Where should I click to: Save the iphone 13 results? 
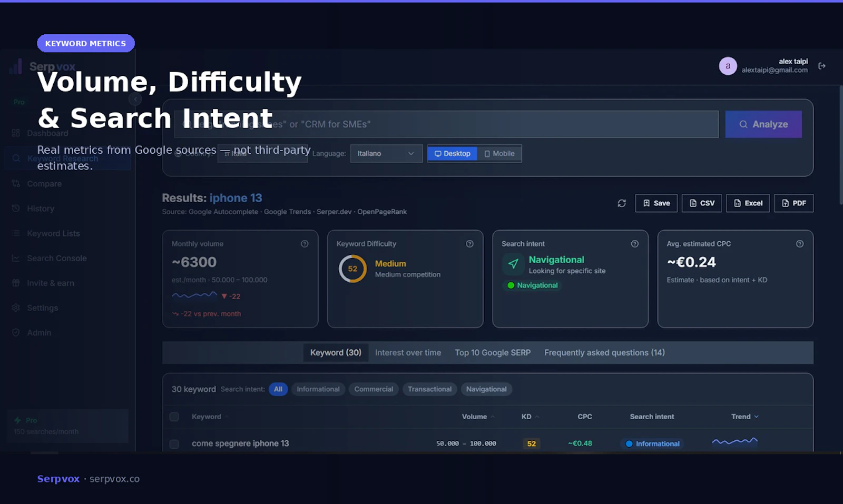[x=656, y=203]
